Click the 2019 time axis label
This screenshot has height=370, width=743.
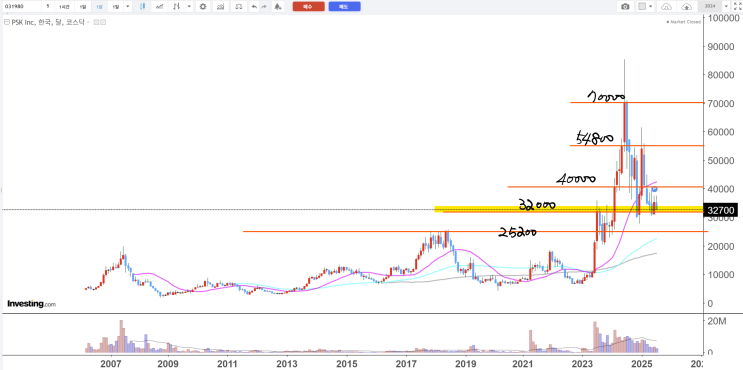[x=465, y=363]
